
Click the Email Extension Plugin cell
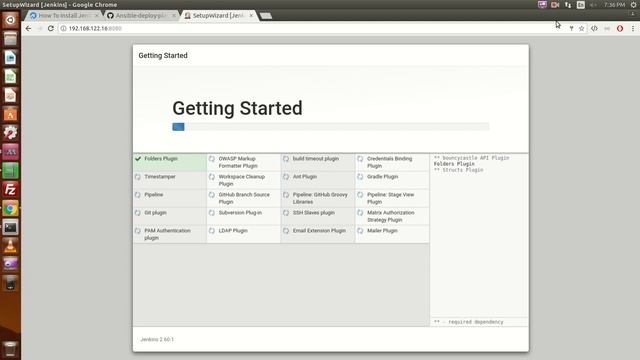[318, 234]
